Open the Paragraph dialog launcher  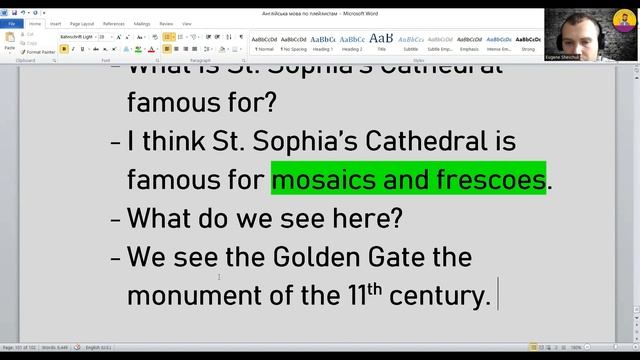click(x=244, y=60)
